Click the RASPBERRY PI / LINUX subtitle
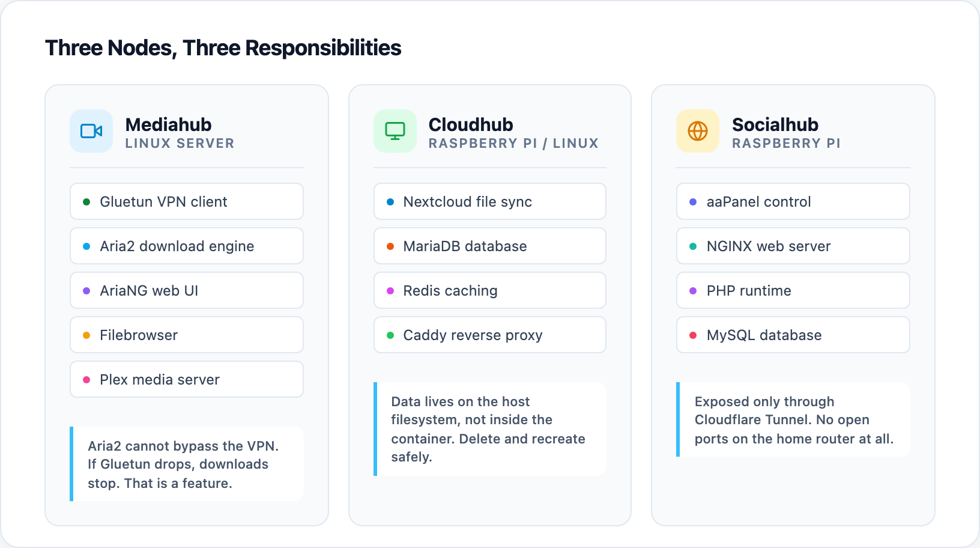980x548 pixels. [513, 143]
